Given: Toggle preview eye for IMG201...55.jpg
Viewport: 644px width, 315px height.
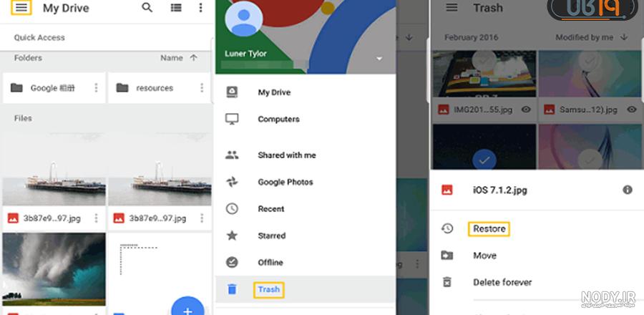Looking at the screenshot, I should click(x=526, y=110).
